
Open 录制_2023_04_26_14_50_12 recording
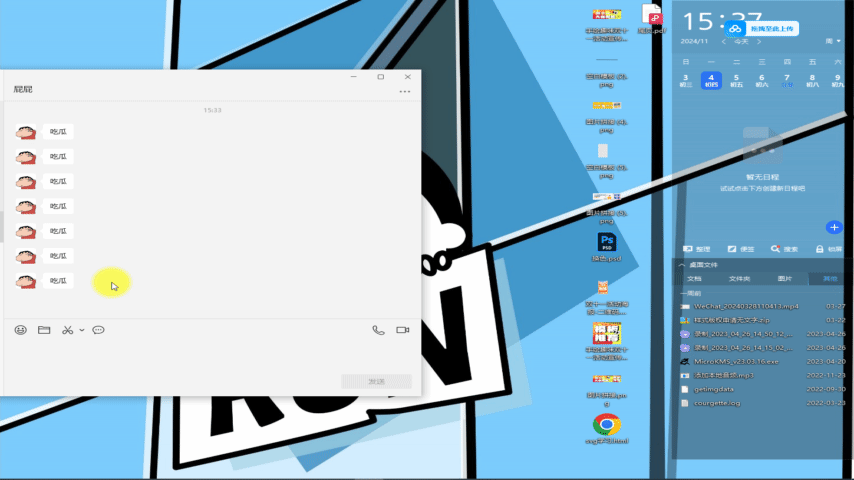tap(762, 334)
